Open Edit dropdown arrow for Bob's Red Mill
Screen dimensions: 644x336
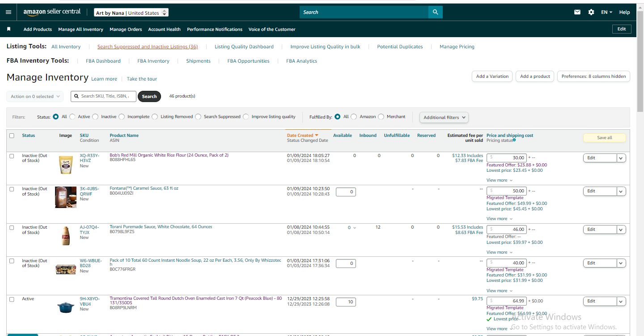(621, 157)
